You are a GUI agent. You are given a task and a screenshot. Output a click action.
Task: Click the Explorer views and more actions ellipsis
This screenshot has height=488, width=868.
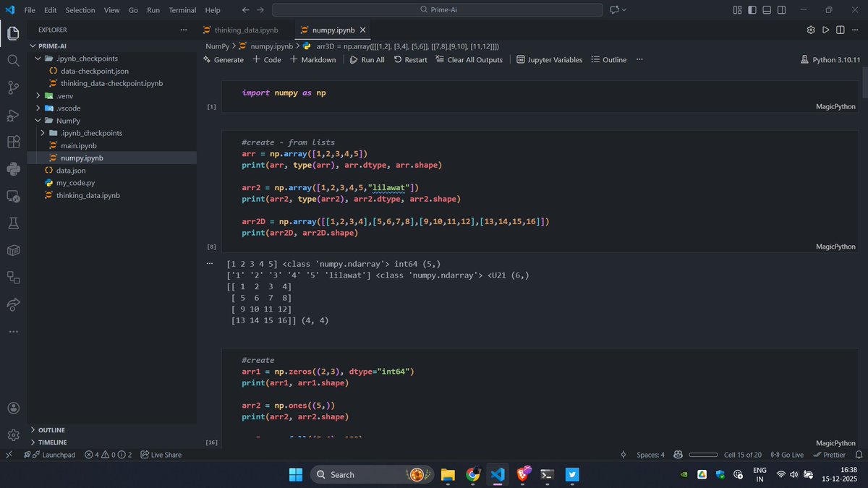point(184,30)
